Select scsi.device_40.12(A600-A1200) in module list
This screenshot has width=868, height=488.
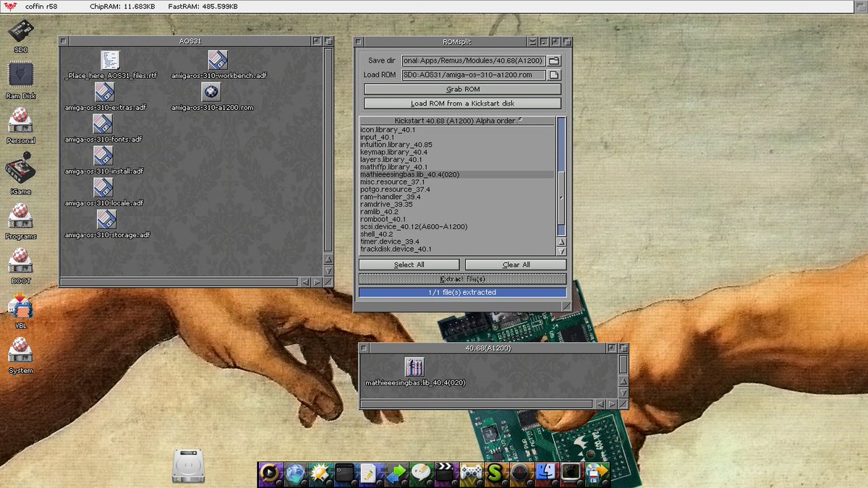pyautogui.click(x=457, y=226)
